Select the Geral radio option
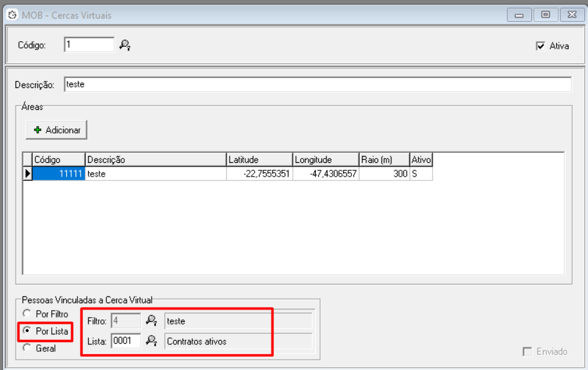The width and height of the screenshot is (588, 370). [x=26, y=348]
